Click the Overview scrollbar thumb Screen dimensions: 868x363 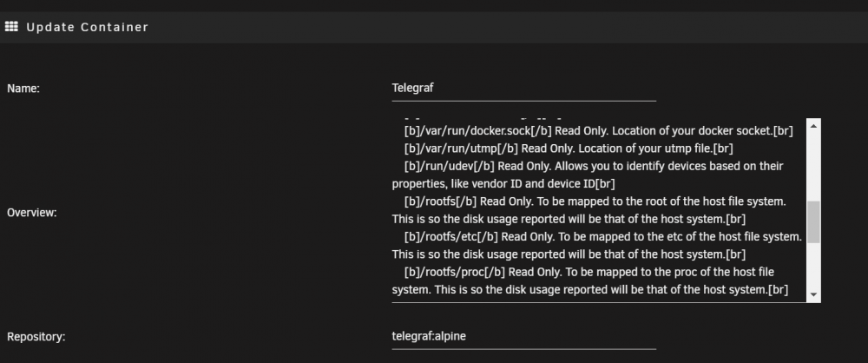coord(813,222)
